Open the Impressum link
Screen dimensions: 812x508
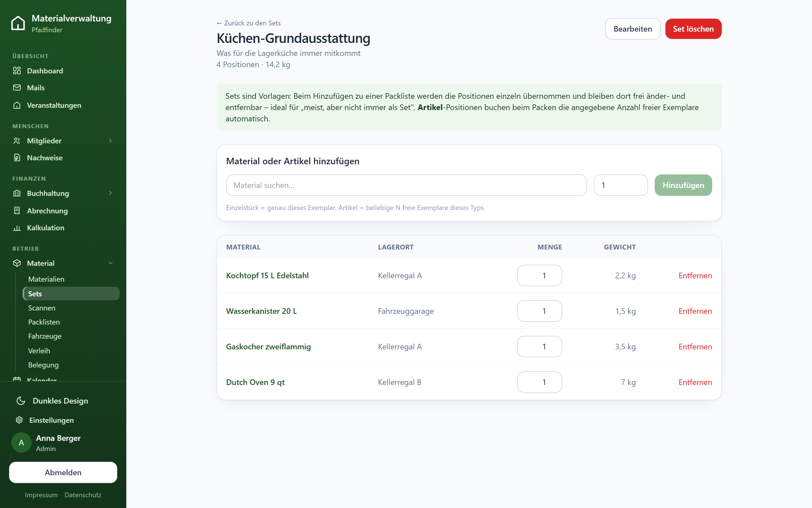tap(41, 495)
